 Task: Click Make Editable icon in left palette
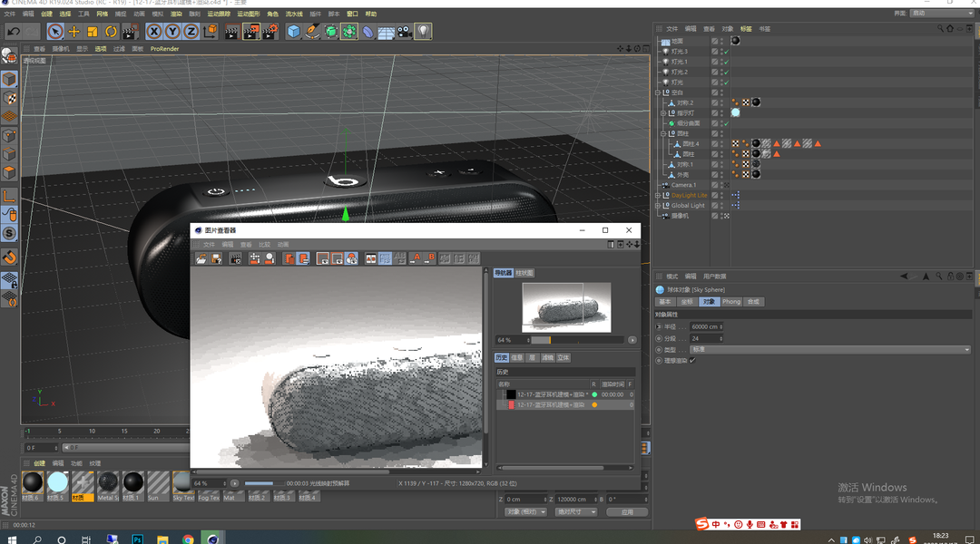[9, 55]
